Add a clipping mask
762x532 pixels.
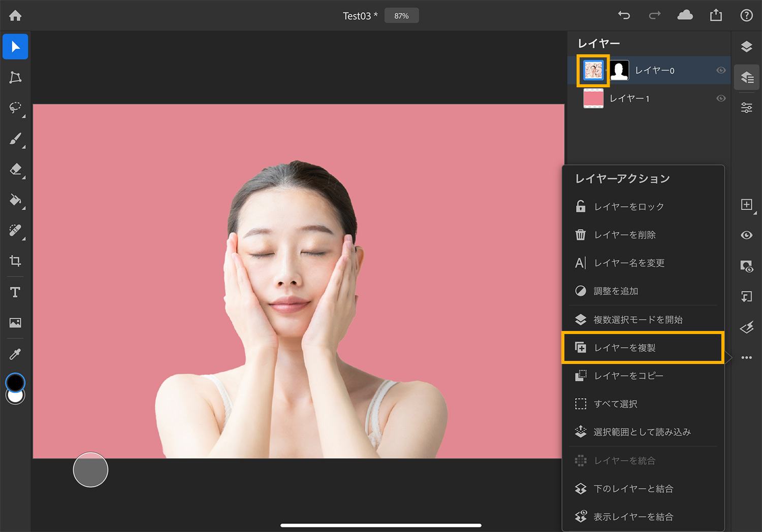click(x=746, y=296)
